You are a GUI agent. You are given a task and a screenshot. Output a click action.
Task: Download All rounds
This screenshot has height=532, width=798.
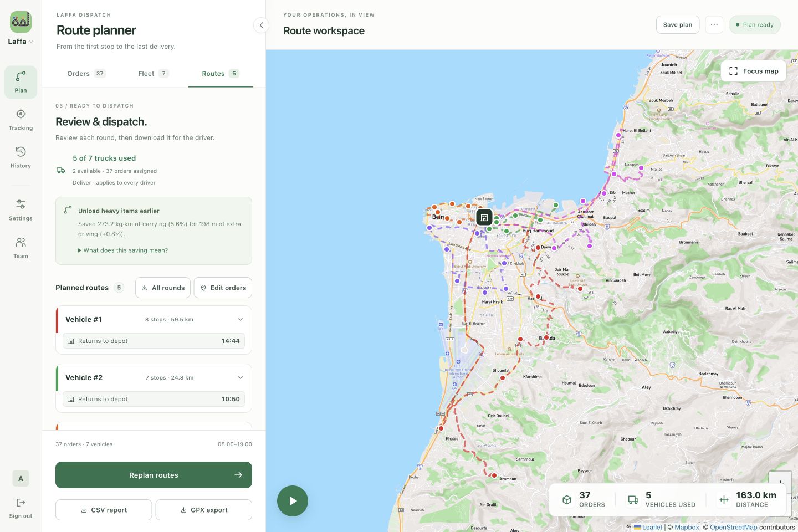click(x=163, y=288)
